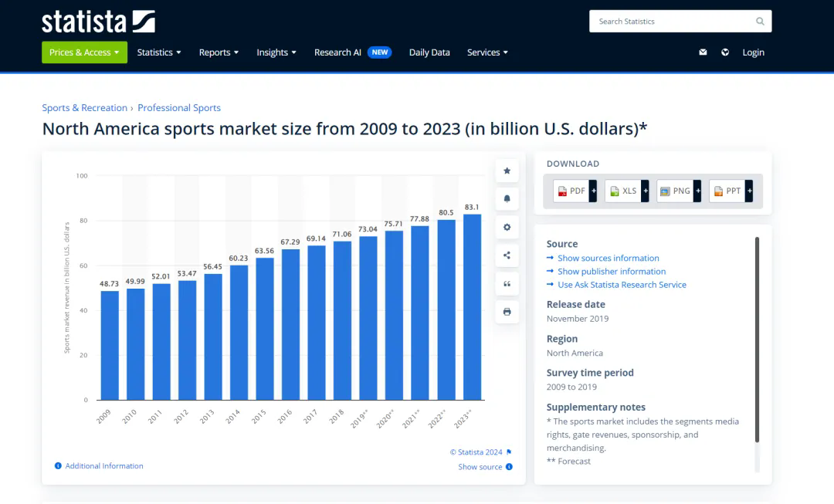Open chart settings gear icon
The width and height of the screenshot is (834, 504).
tap(507, 227)
